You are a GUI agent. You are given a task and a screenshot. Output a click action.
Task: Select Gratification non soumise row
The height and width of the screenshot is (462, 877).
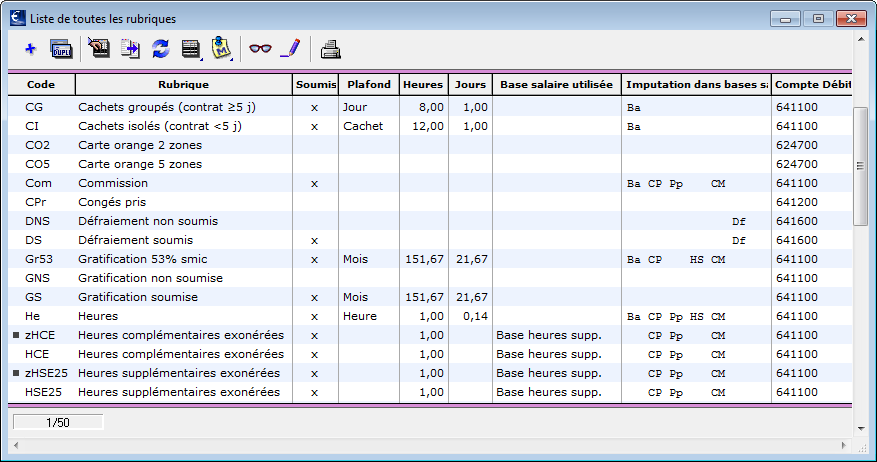430,278
